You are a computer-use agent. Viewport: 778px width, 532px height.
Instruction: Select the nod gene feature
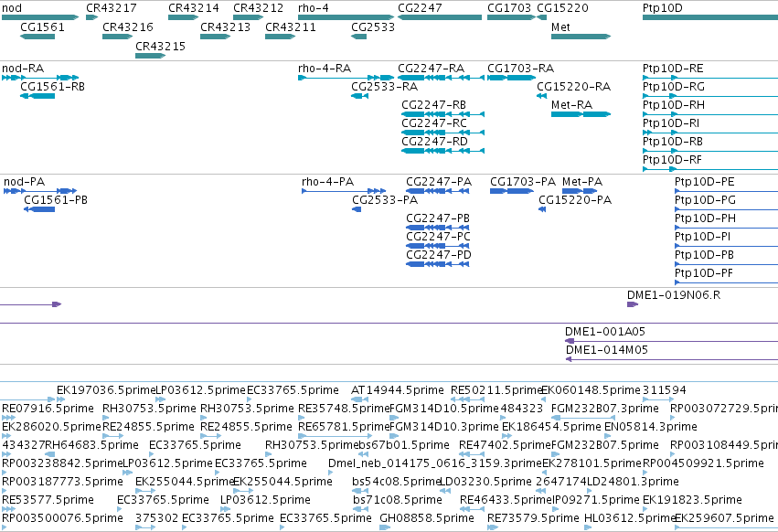(x=40, y=17)
